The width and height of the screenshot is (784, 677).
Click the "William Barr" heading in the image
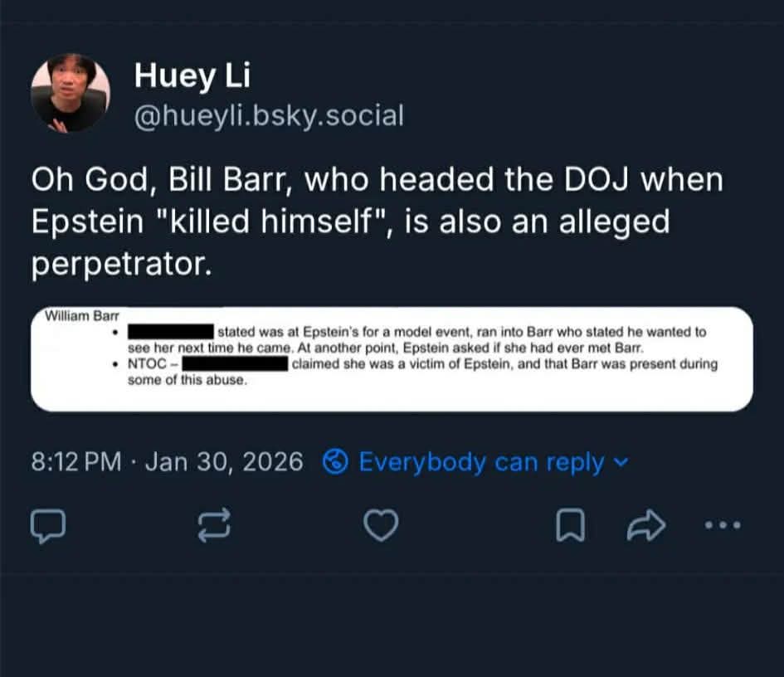tap(82, 316)
